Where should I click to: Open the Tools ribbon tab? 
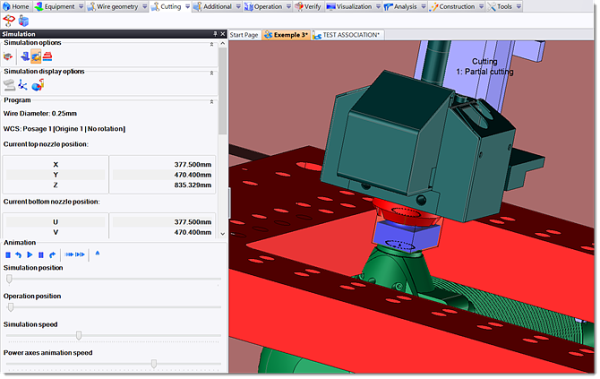500,7
